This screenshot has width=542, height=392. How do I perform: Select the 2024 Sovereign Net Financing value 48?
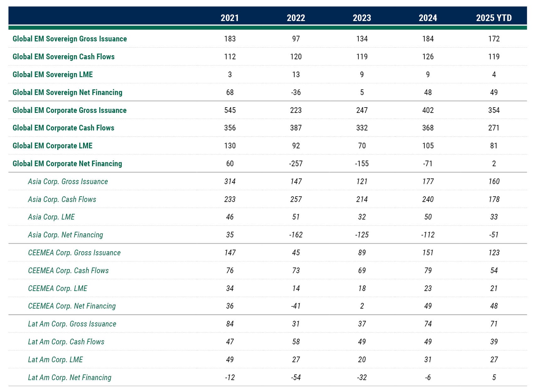click(428, 93)
